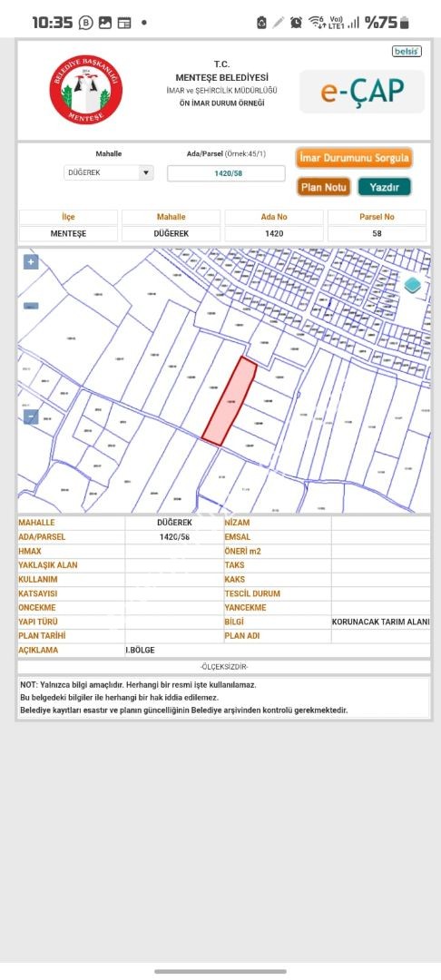Tap the calendar notification icon
Viewport: 441px width, 980px height.
[x=124, y=23]
